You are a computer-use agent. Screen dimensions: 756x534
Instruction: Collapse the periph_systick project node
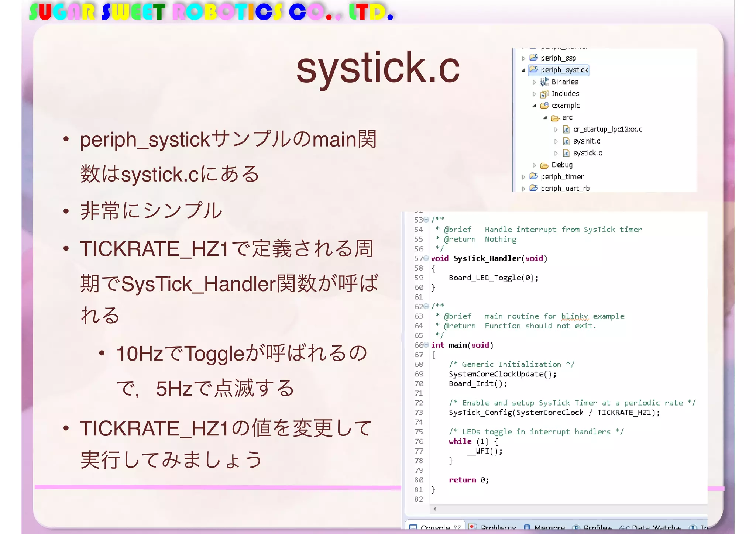523,70
